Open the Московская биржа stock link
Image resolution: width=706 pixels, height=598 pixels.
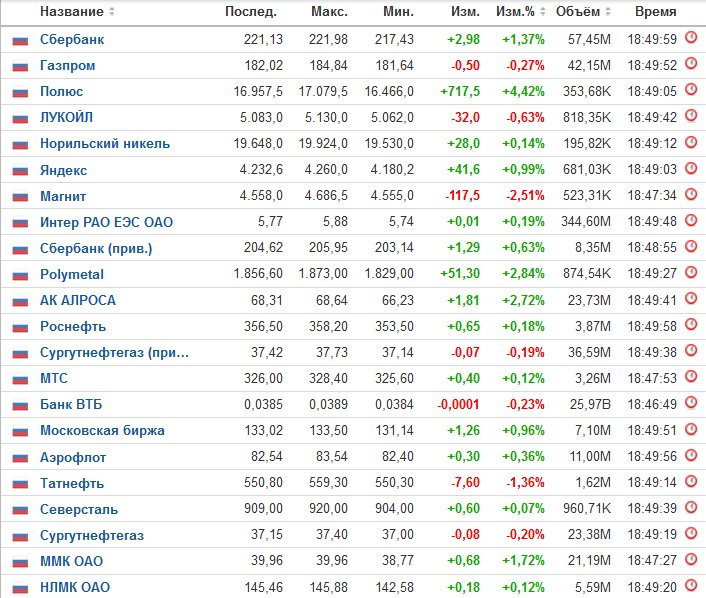pyautogui.click(x=102, y=430)
